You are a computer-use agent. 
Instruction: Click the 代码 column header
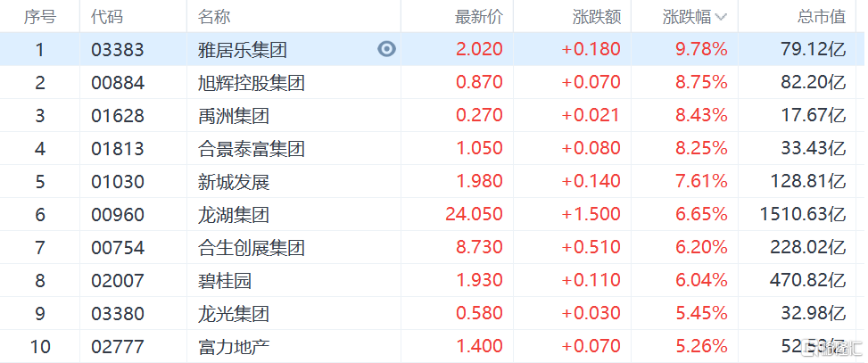click(107, 17)
